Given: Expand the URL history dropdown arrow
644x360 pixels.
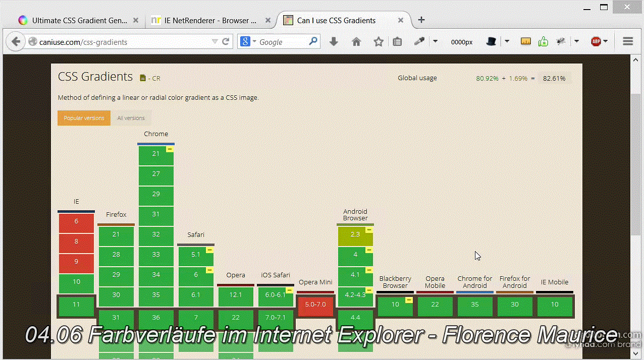Looking at the screenshot, I should click(215, 42).
